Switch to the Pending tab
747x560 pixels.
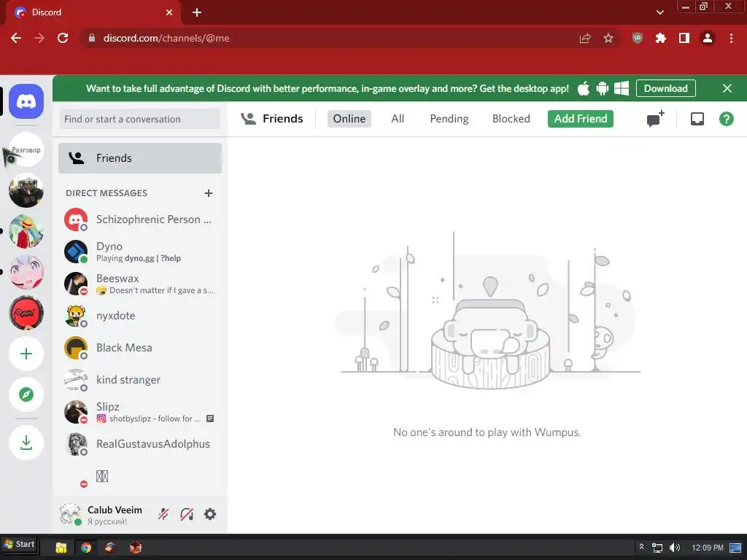(449, 119)
